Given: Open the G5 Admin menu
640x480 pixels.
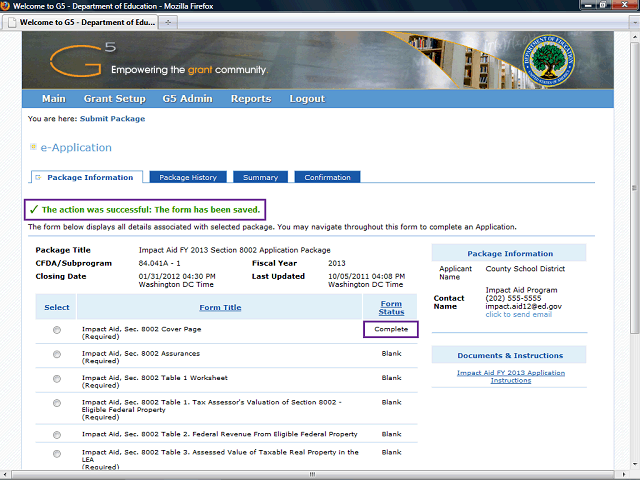Looking at the screenshot, I should (188, 99).
